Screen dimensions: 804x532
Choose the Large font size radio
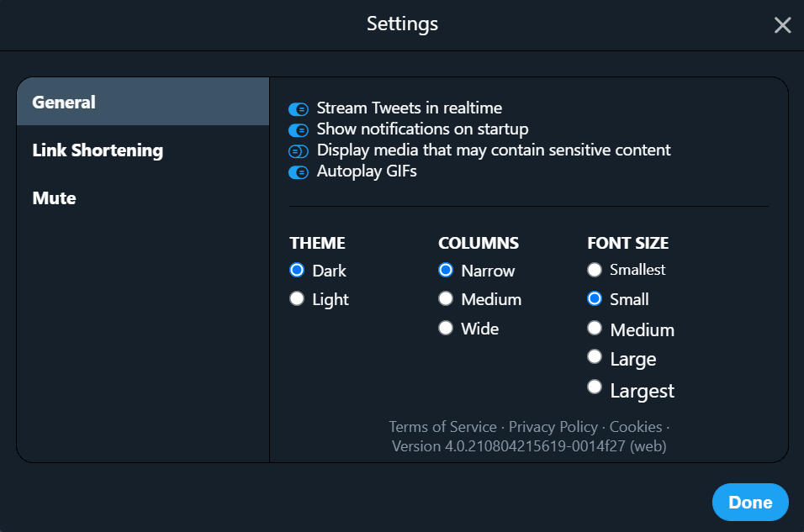tap(595, 356)
